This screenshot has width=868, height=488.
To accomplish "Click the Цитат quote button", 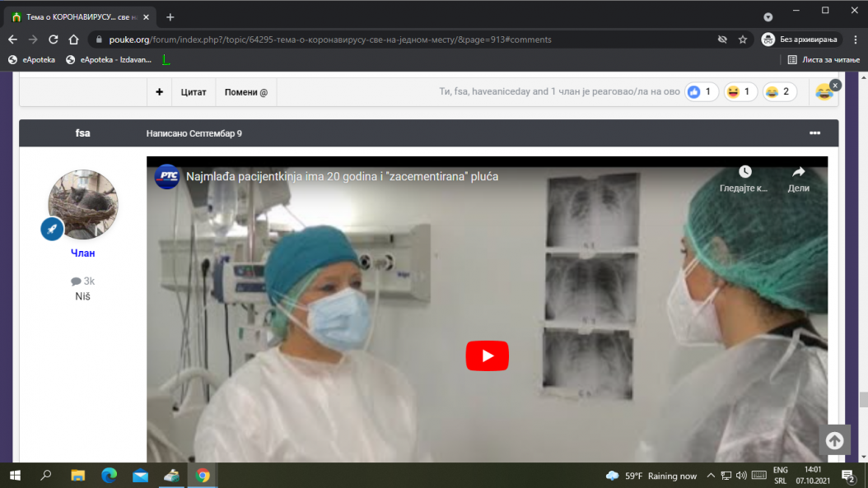I will coord(194,92).
